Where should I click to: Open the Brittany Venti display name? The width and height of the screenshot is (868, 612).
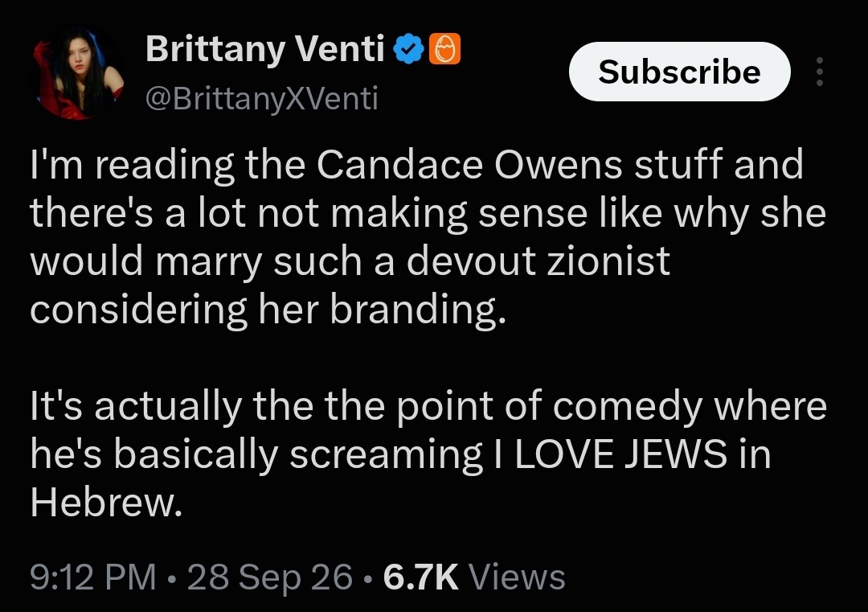[265, 49]
